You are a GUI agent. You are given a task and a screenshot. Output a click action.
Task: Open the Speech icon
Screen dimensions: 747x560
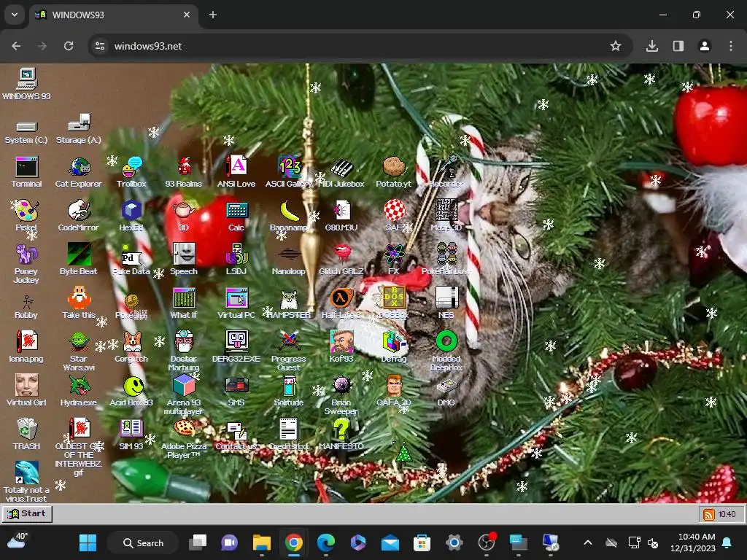(184, 254)
